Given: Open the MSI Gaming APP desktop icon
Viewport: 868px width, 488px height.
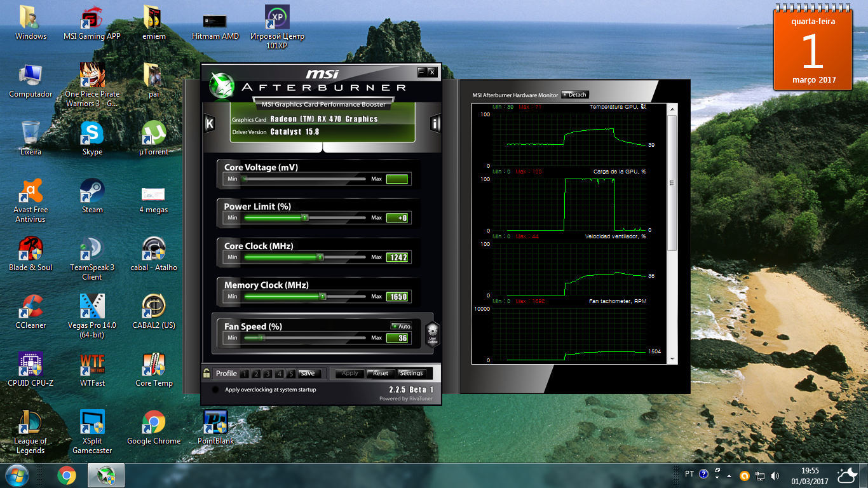Looking at the screenshot, I should (x=92, y=23).
